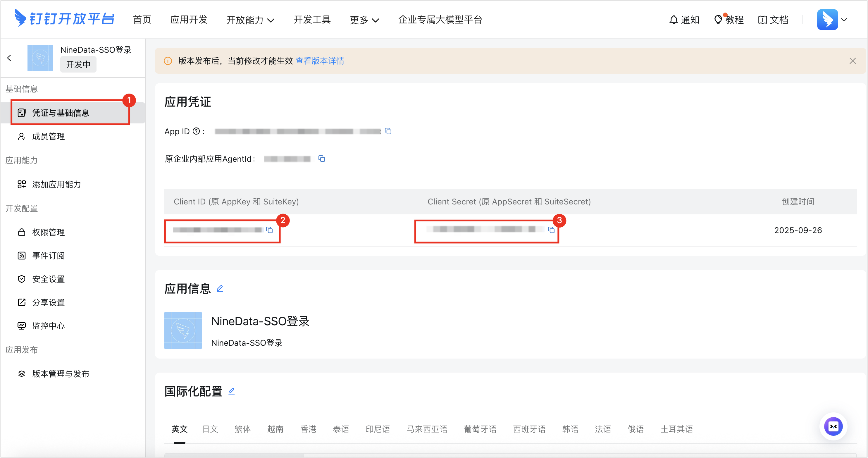Go back with the left arrow
Image resolution: width=868 pixels, height=458 pixels.
pyautogui.click(x=9, y=58)
